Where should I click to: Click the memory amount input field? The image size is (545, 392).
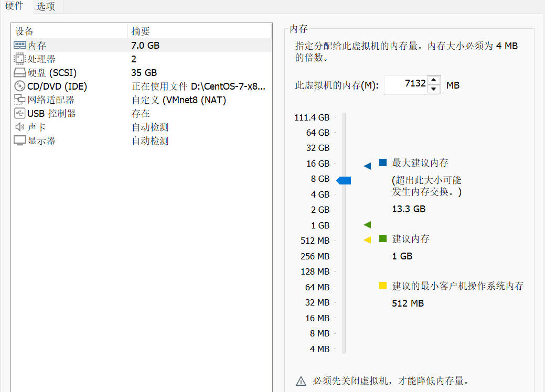[x=405, y=84]
